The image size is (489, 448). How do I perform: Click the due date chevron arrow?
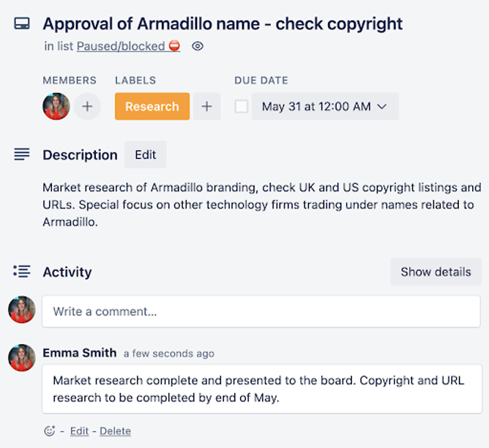pos(381,107)
